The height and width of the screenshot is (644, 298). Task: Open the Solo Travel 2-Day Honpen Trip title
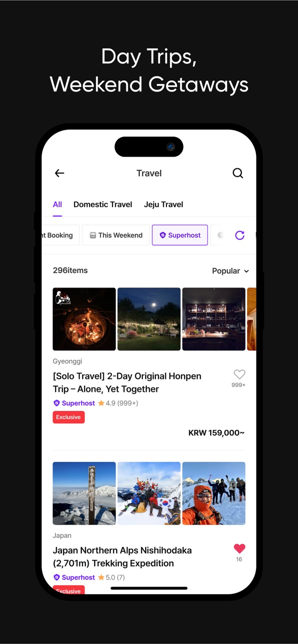(x=127, y=383)
